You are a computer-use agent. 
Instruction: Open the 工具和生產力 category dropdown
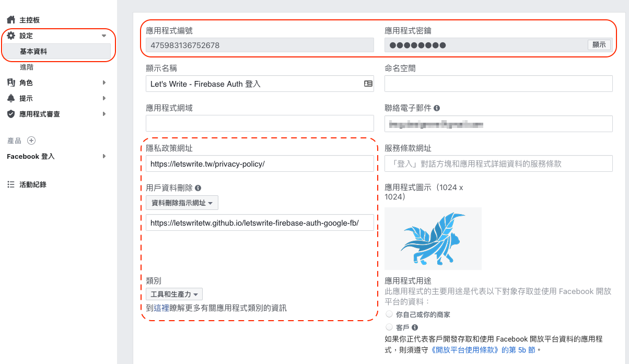tap(174, 295)
